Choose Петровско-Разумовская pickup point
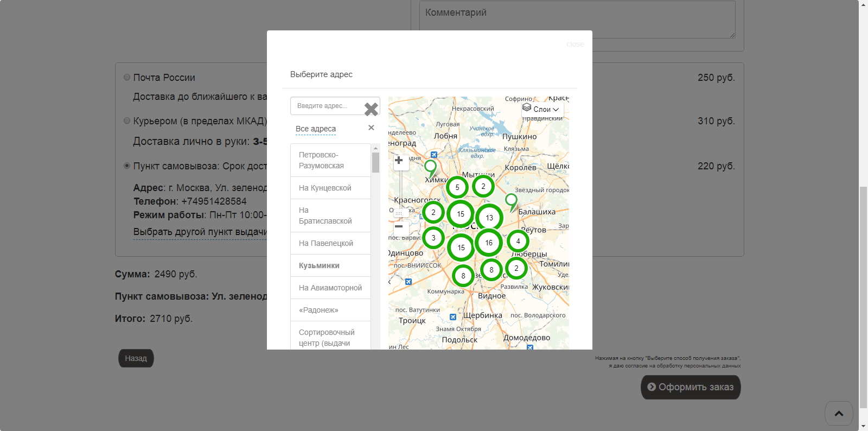 pyautogui.click(x=330, y=160)
